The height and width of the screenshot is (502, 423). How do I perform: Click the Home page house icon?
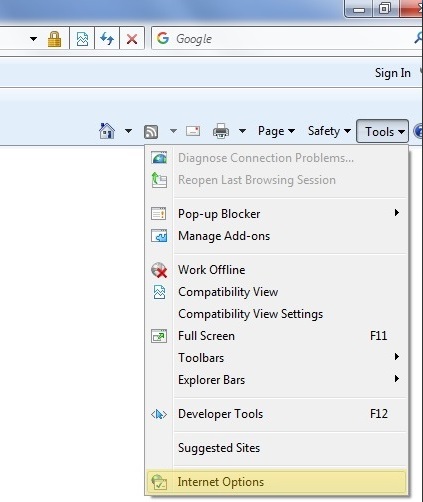[107, 131]
